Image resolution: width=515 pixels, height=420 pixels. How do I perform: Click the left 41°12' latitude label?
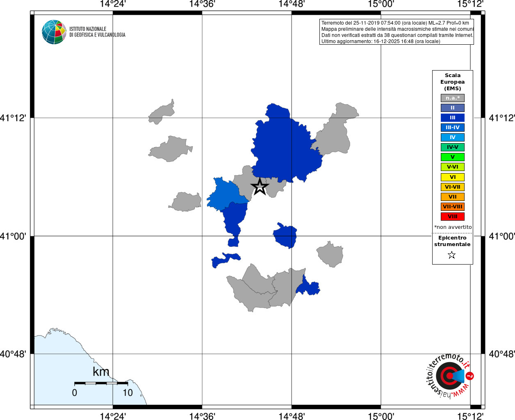tap(13, 118)
